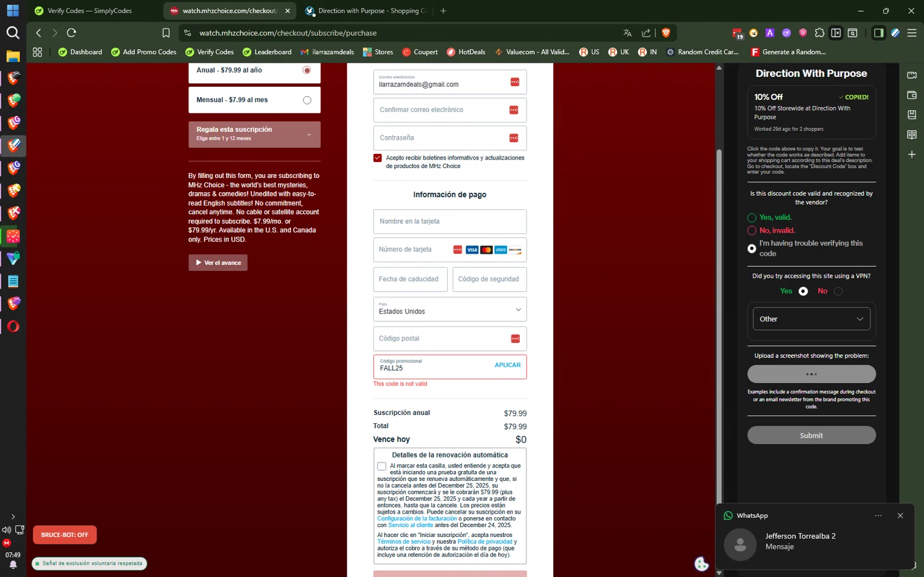
Task: Select 'I'm having trouble verifying this code'
Action: (x=752, y=248)
